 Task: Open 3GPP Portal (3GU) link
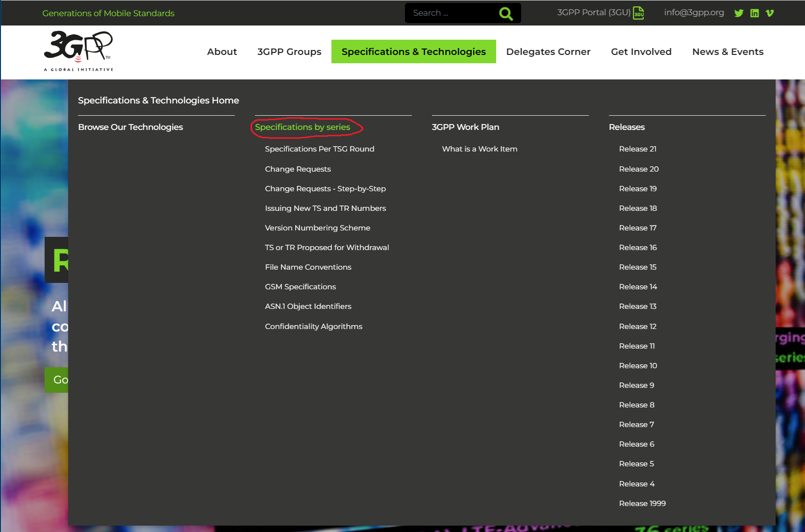(594, 12)
